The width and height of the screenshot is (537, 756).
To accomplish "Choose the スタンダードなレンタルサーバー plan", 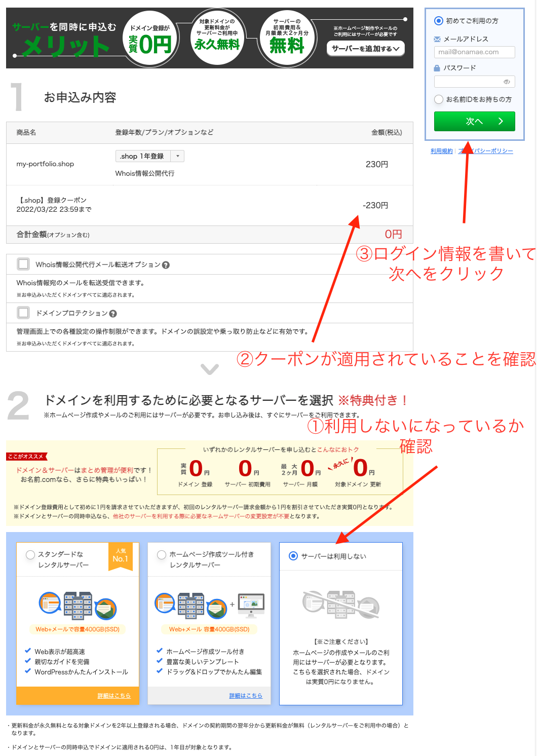I will click(x=30, y=555).
